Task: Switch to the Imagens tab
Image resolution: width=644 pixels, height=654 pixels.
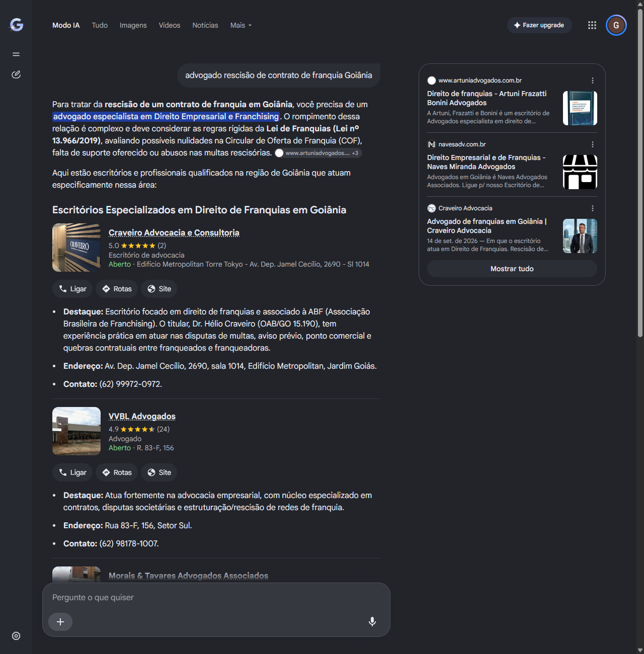Action: pyautogui.click(x=133, y=25)
